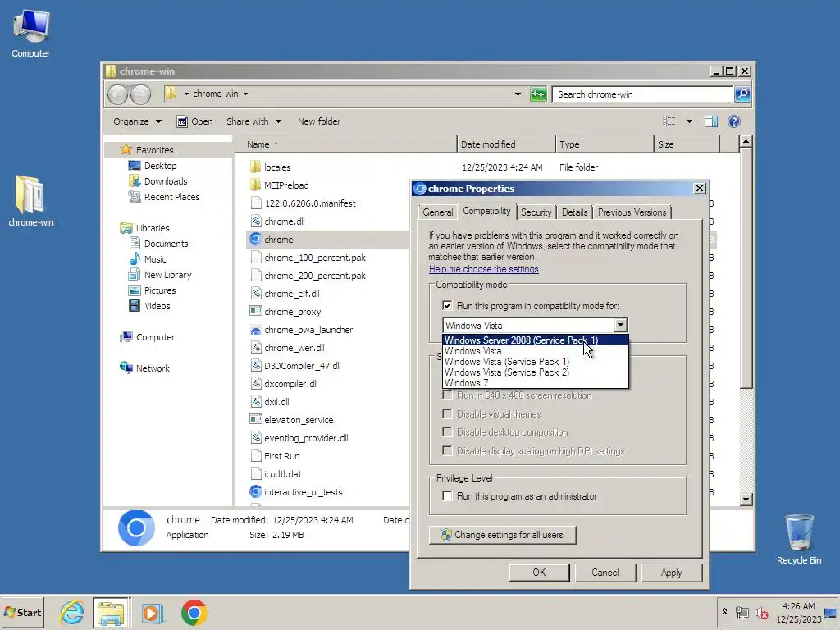Launch Windows Media Player from taskbar

click(152, 612)
